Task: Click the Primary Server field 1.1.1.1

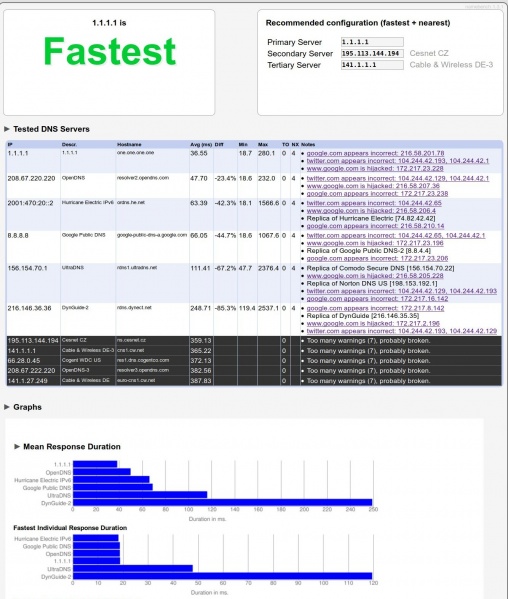Action: [372, 42]
